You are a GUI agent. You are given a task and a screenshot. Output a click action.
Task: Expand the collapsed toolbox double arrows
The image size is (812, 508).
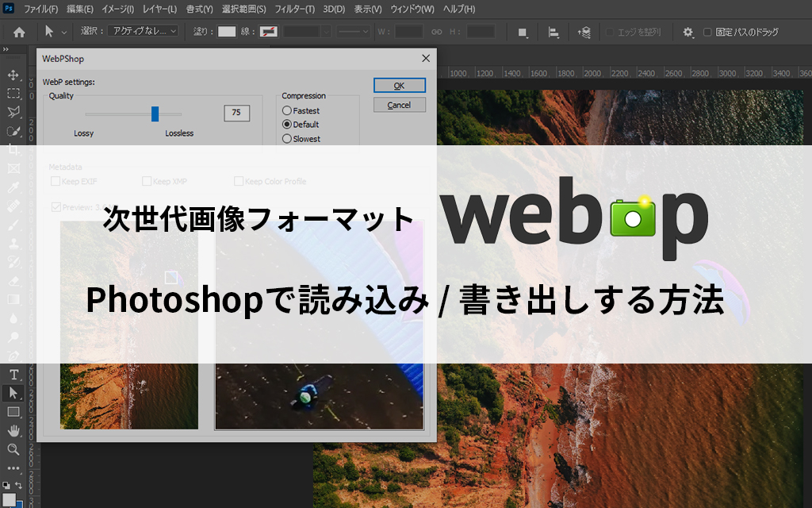(6, 49)
